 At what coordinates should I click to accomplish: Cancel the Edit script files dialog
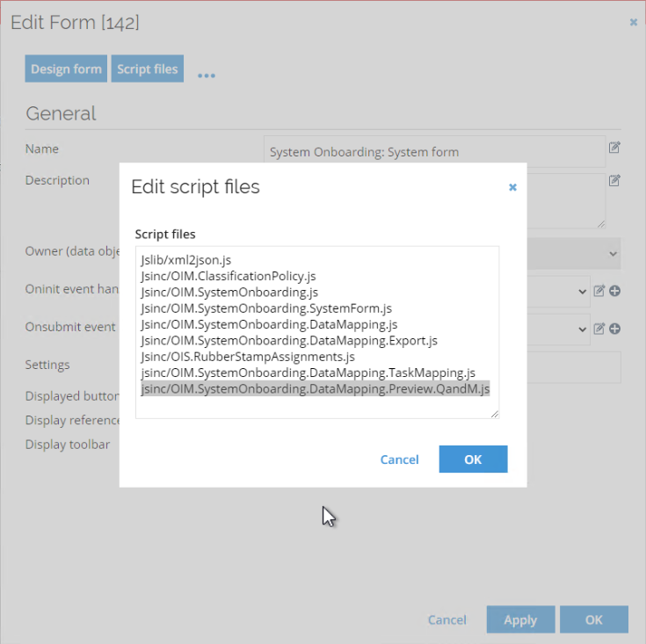[x=399, y=459]
